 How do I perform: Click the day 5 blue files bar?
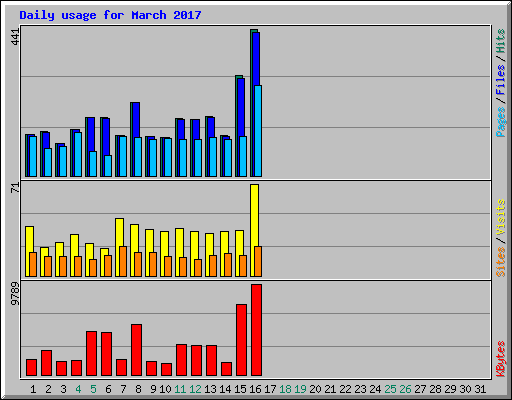pos(91,134)
